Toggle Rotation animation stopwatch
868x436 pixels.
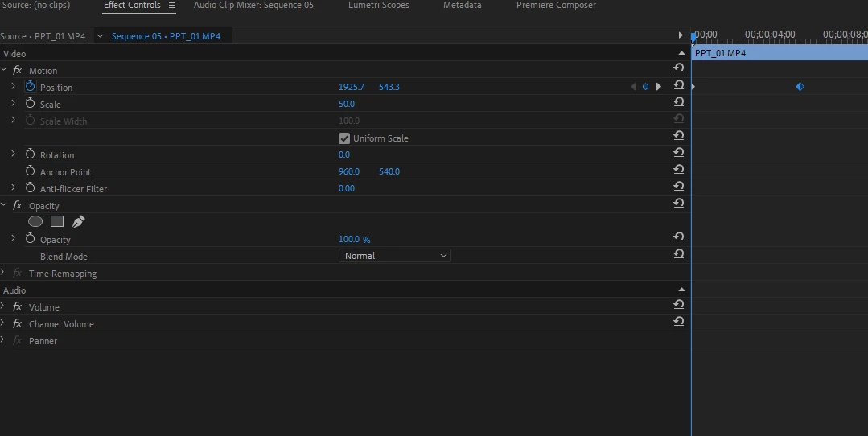pyautogui.click(x=30, y=154)
